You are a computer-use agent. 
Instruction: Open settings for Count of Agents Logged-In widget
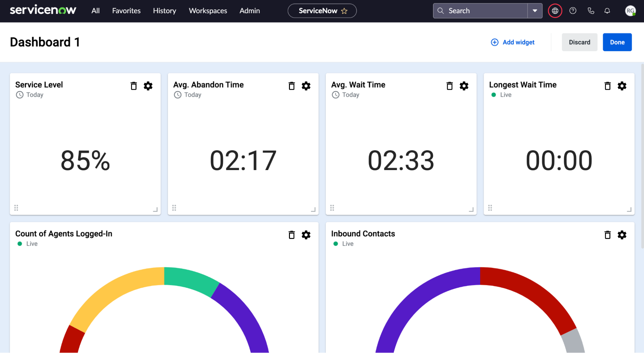tap(306, 235)
